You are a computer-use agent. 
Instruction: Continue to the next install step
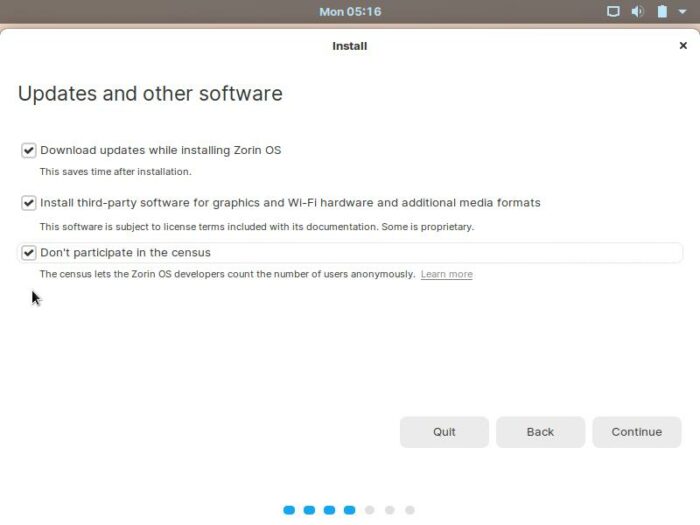pyautogui.click(x=637, y=432)
